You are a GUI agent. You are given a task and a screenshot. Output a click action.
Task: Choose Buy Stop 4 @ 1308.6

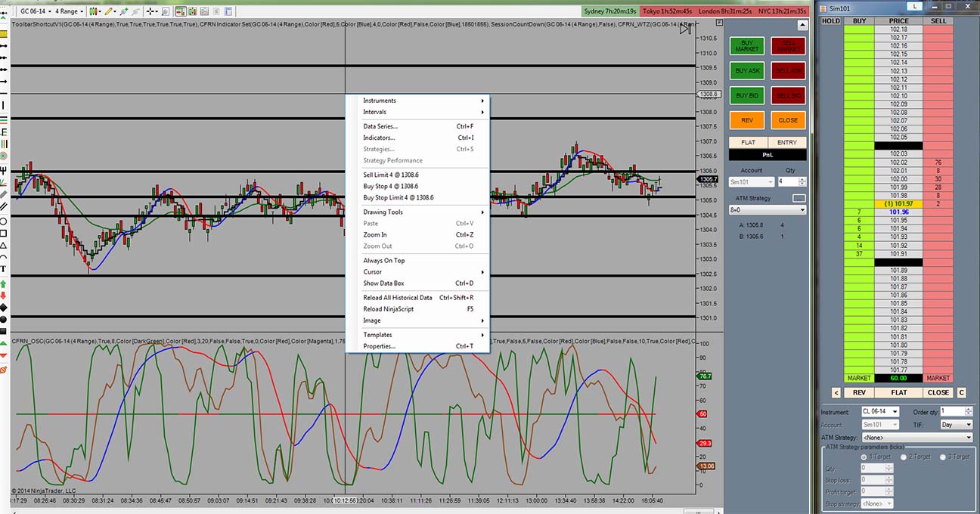click(417, 186)
